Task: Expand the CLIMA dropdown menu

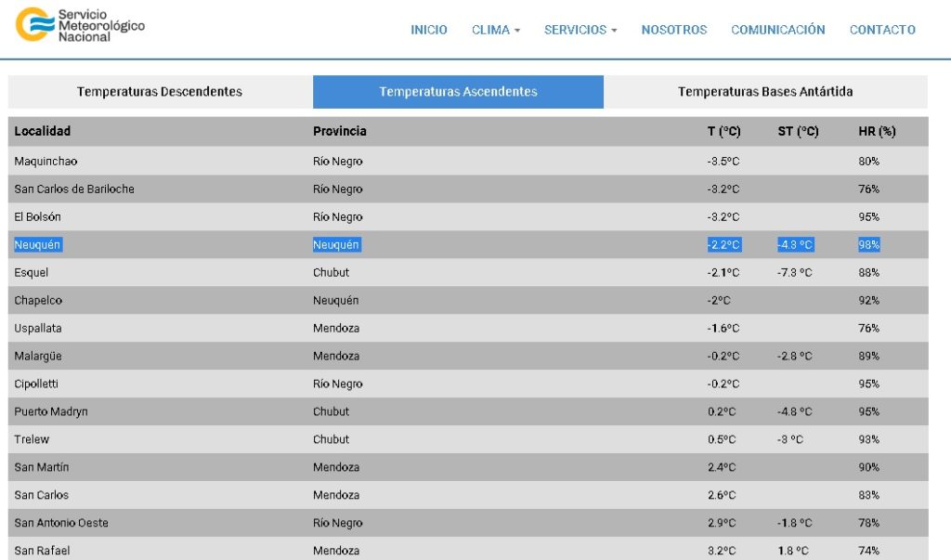Action: point(495,30)
